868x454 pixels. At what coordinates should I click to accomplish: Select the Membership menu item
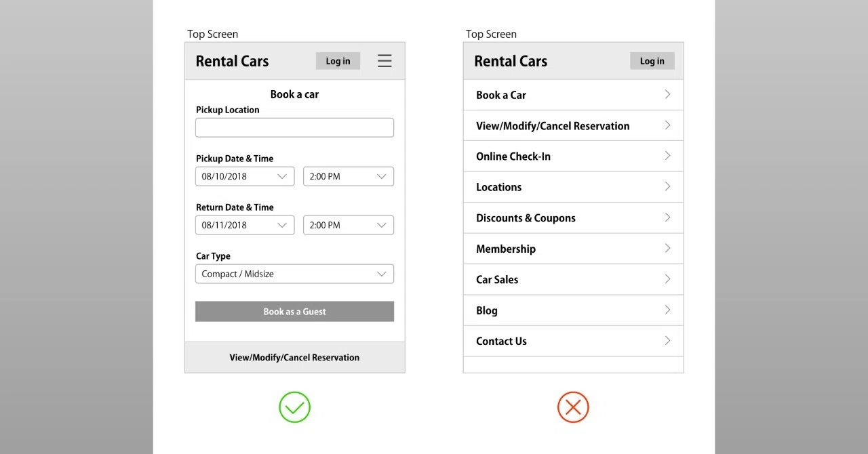573,249
